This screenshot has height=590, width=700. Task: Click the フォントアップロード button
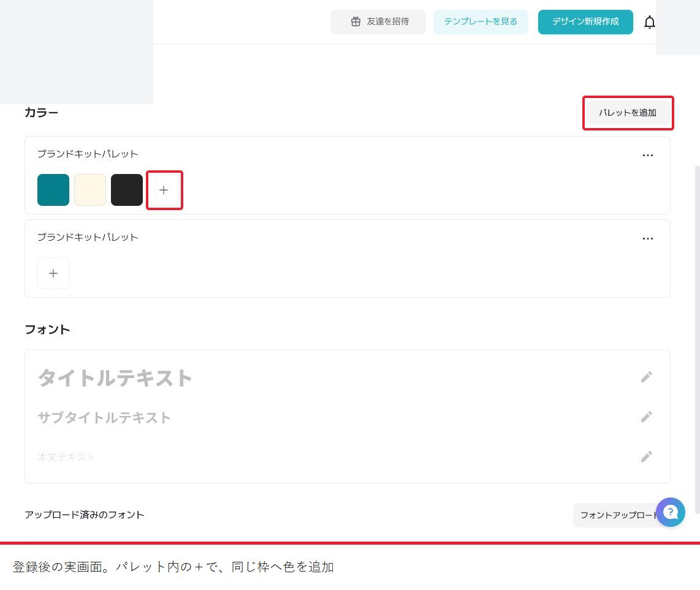619,515
